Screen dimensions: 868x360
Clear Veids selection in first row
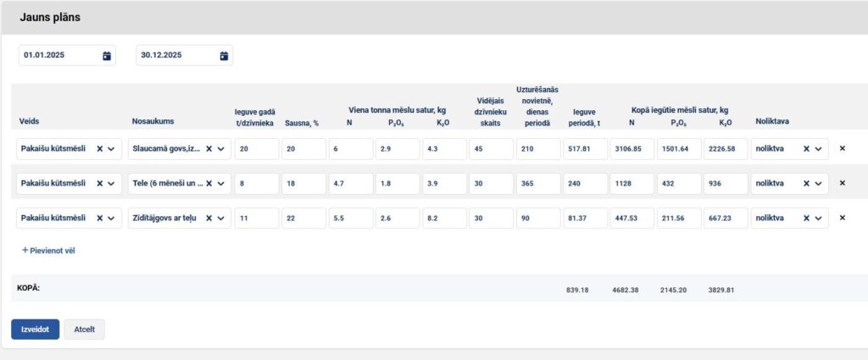pos(99,148)
